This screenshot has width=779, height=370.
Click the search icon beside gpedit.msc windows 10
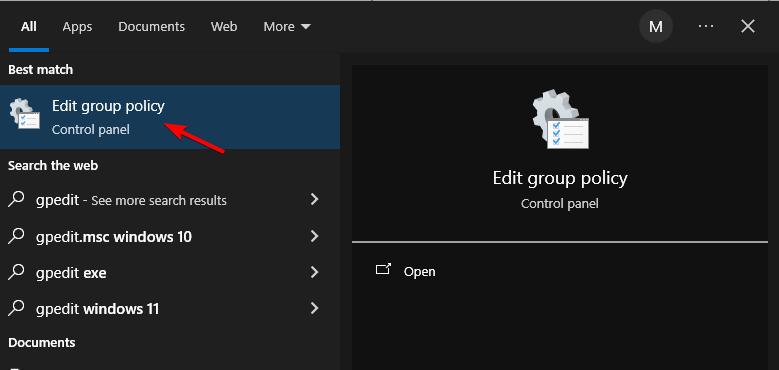17,236
